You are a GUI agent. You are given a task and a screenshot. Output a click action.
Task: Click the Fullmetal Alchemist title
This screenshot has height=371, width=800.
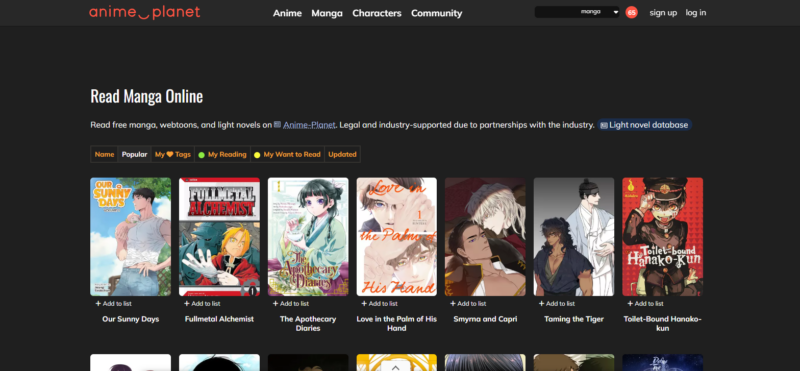click(x=219, y=319)
